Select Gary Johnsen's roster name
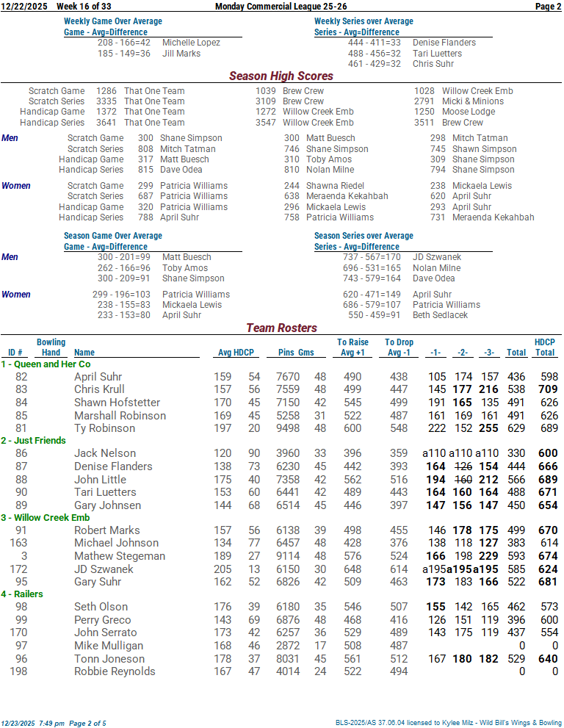564x728 pixels. [107, 505]
